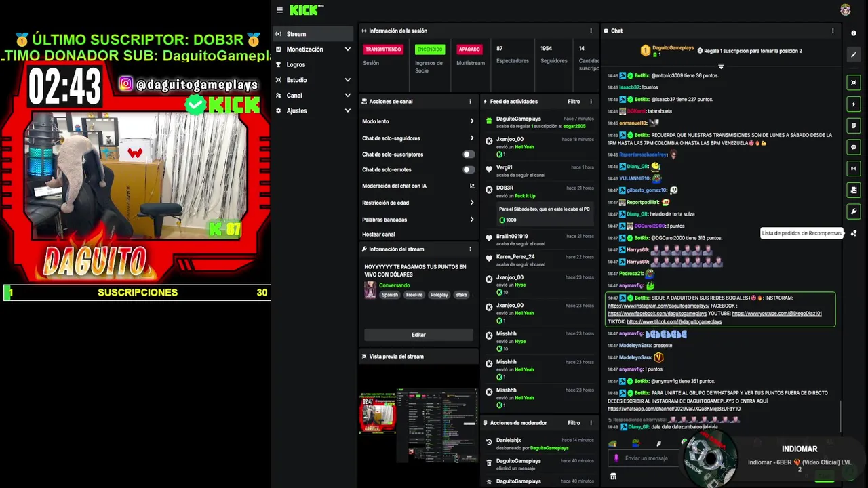Viewport: 868px width, 488px height.
Task: Click the channel actions icon in right sidebar
Action: [854, 190]
